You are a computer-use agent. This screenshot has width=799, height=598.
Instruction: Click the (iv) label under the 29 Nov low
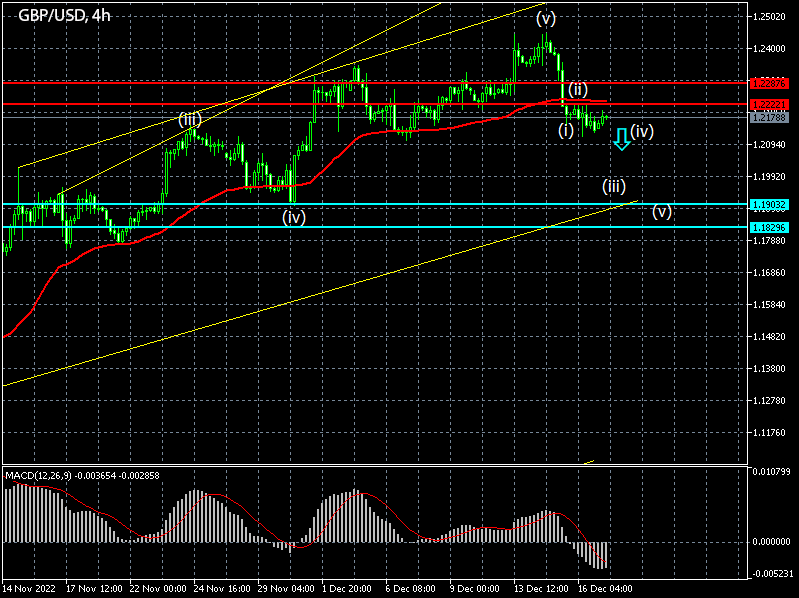point(294,218)
